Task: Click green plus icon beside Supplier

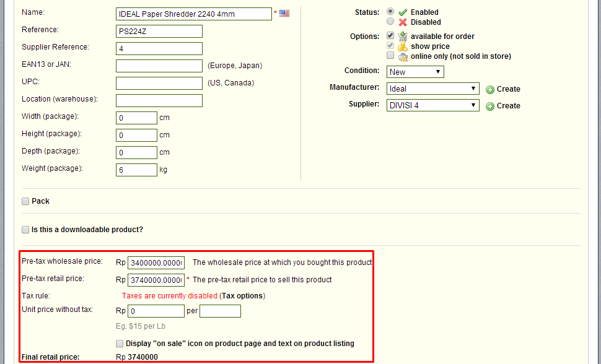Action: tap(490, 106)
